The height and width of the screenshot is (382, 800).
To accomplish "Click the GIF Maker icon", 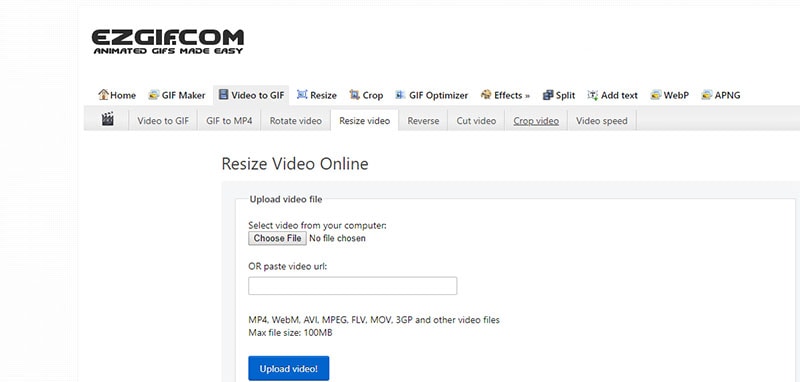I will tap(154, 95).
